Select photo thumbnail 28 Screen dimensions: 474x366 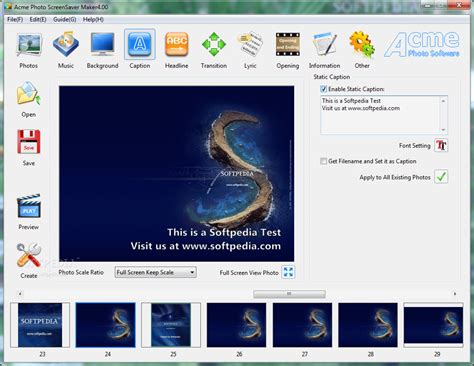click(x=368, y=325)
